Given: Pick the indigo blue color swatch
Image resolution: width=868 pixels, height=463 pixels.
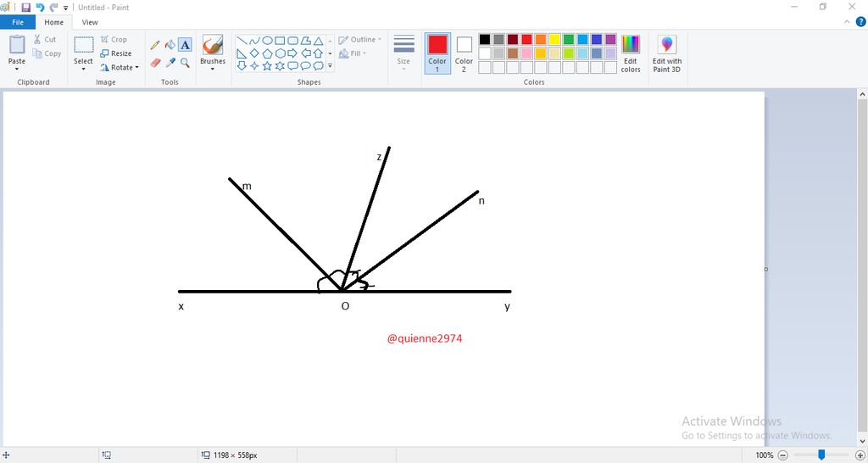Looking at the screenshot, I should tap(597, 39).
